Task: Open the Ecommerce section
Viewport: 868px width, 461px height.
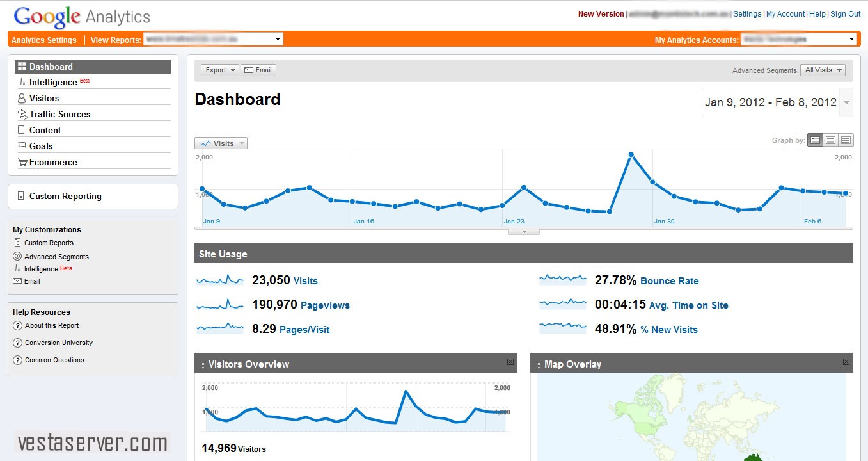Action: [53, 162]
